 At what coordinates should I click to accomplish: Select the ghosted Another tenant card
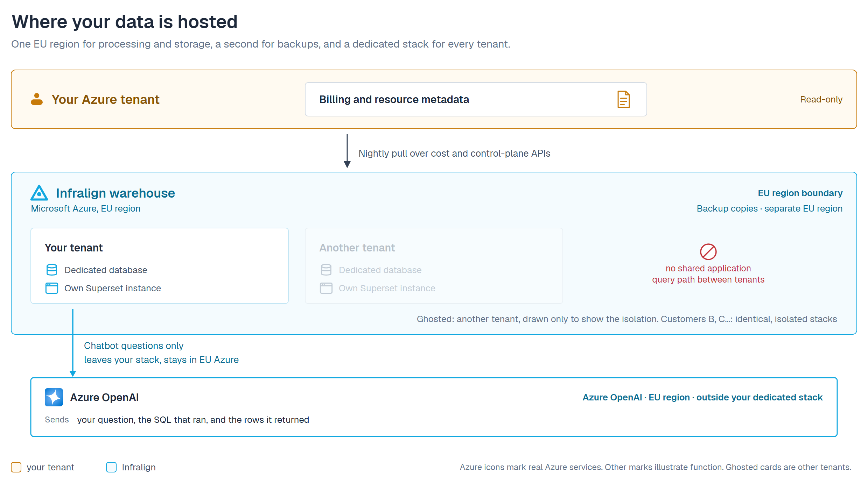point(434,266)
